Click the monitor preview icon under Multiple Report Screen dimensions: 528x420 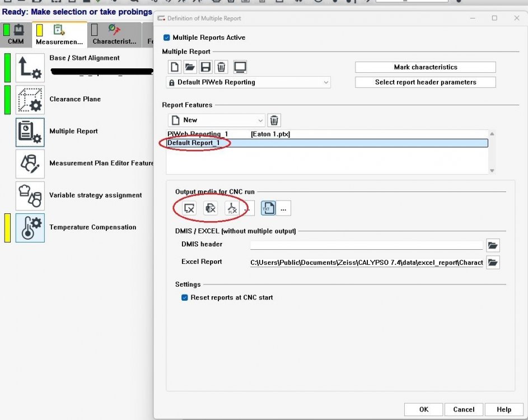click(240, 66)
